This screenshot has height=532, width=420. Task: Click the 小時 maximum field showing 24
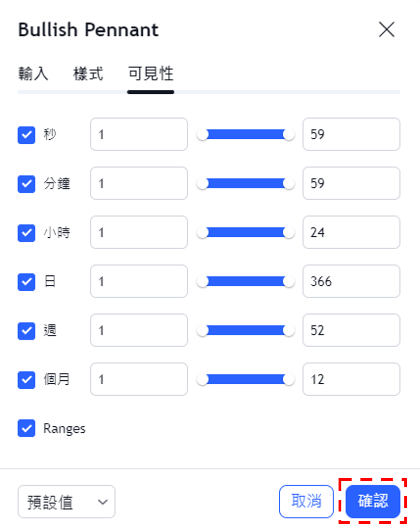351,232
